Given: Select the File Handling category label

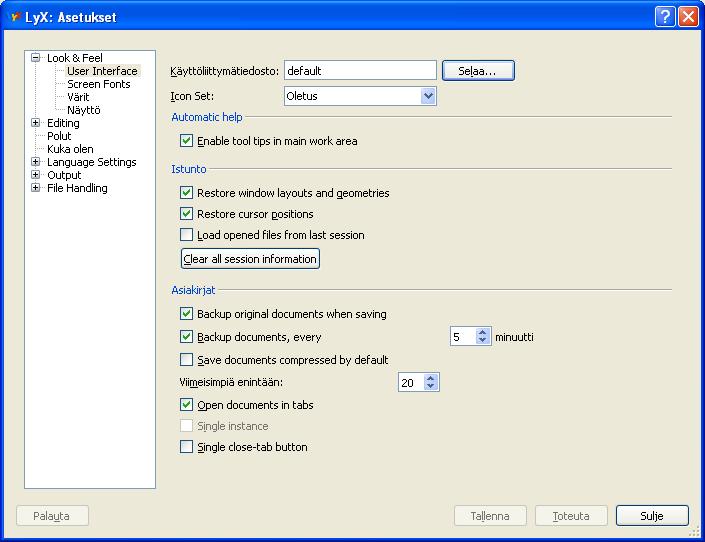Looking at the screenshot, I should (x=77, y=188).
